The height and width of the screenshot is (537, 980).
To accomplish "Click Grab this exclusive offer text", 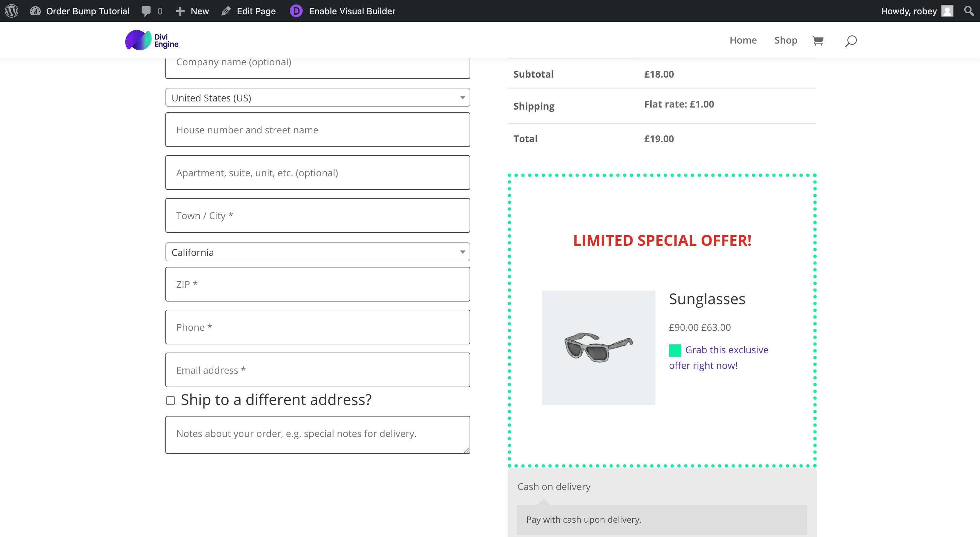I will coord(719,357).
